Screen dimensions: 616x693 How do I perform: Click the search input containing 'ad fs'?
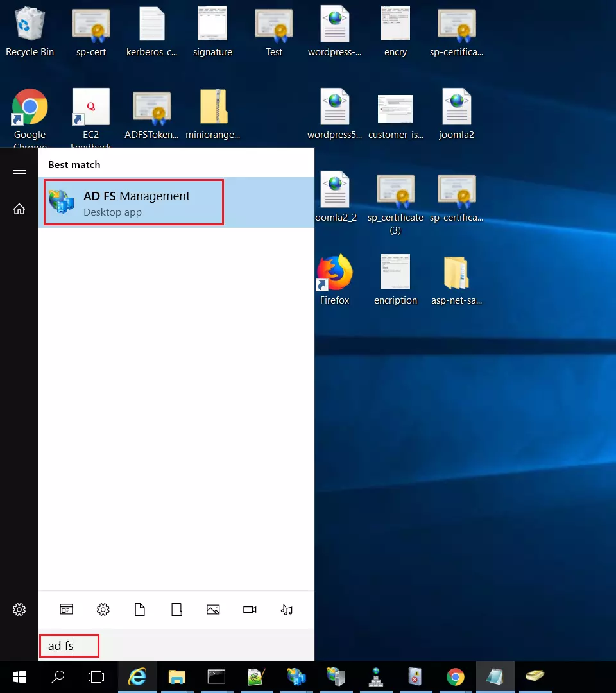[69, 646]
